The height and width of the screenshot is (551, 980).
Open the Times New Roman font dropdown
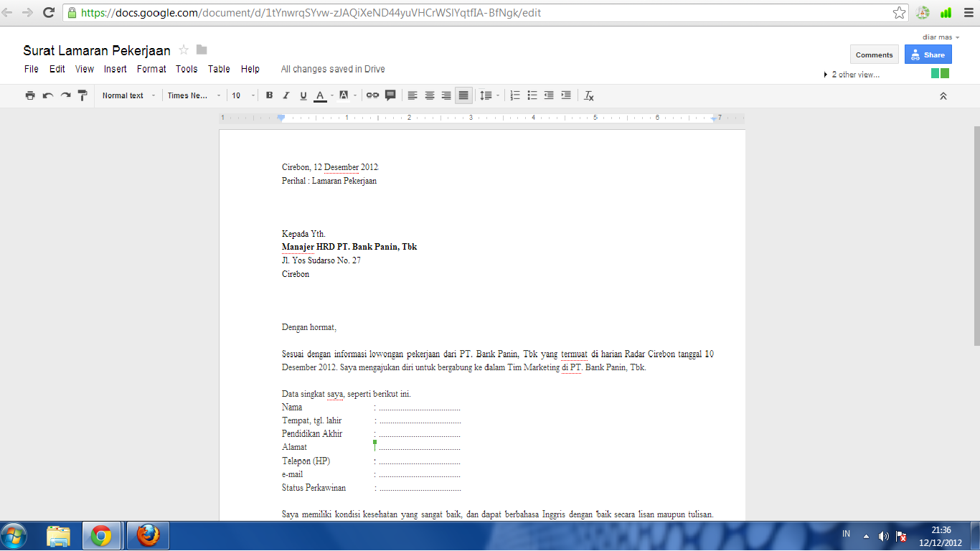pyautogui.click(x=194, y=95)
